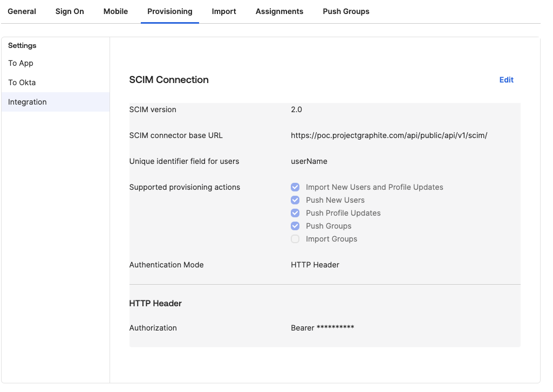Click the Authentication Mode label

[167, 265]
